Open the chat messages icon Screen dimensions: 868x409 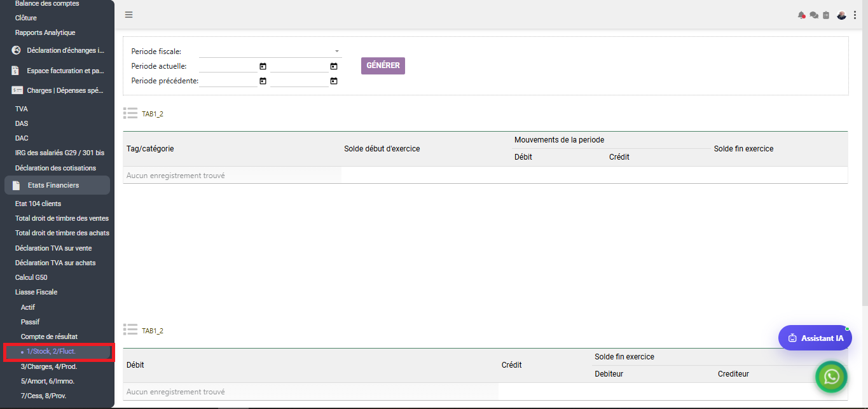pyautogui.click(x=813, y=15)
